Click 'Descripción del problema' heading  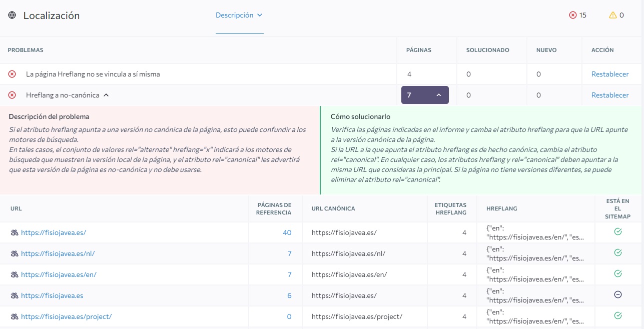[x=49, y=116]
